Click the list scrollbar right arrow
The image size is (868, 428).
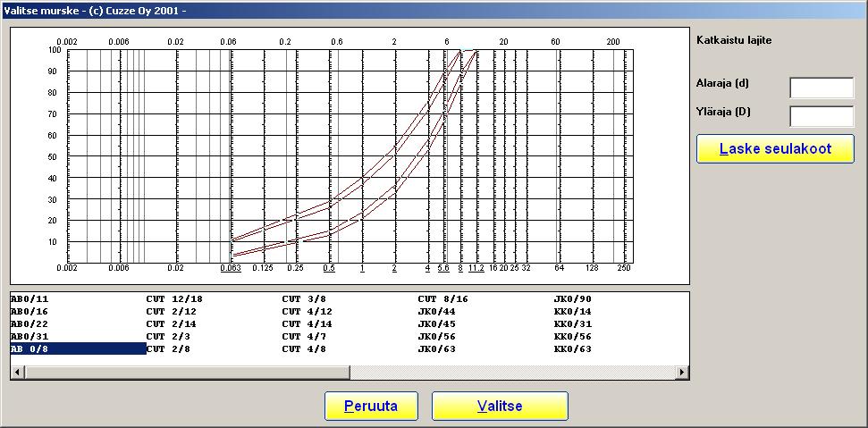click(682, 372)
